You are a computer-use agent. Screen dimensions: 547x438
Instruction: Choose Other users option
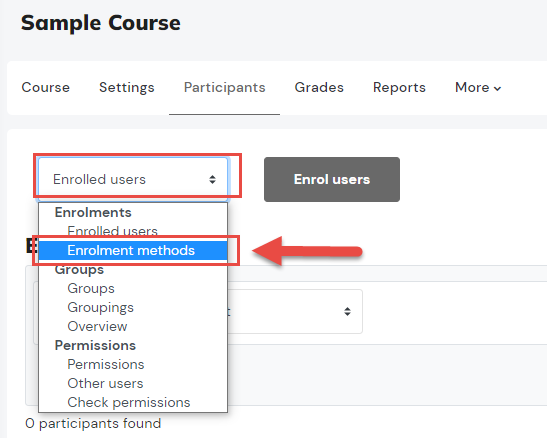click(x=105, y=383)
